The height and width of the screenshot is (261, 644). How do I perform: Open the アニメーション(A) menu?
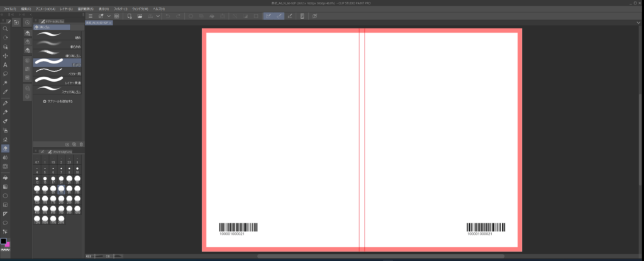tap(45, 9)
